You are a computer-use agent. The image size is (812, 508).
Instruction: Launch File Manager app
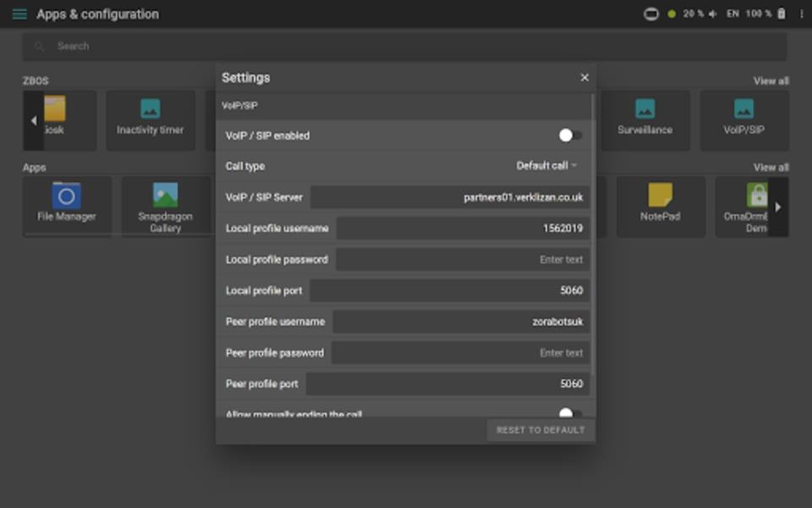[67, 207]
